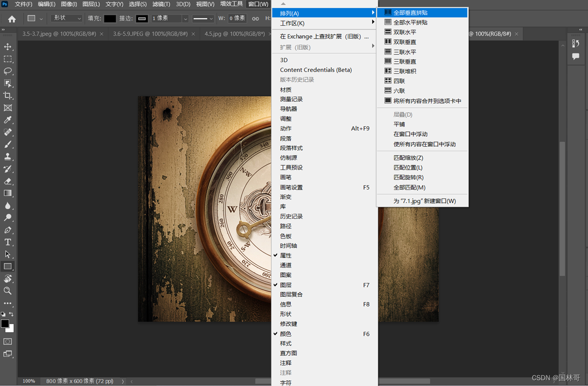The width and height of the screenshot is (588, 386).
Task: Select the Eraser tool
Action: coord(8,181)
